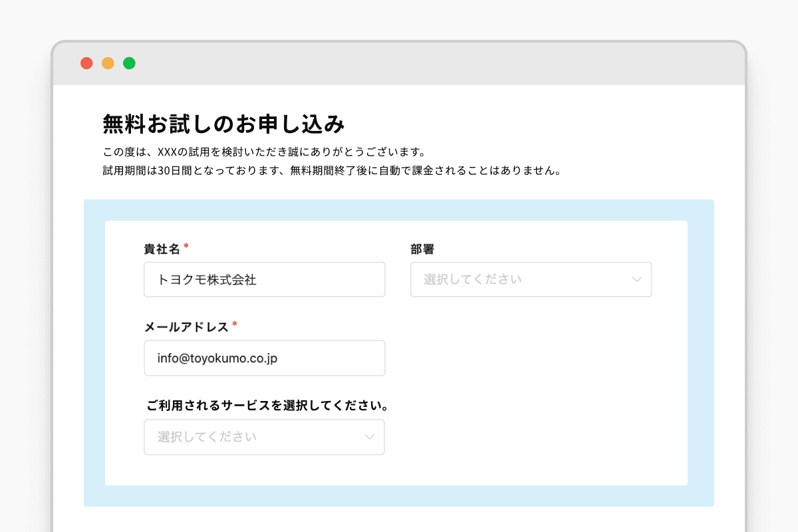Image resolution: width=798 pixels, height=532 pixels.
Task: Click the 30日間 trial description text
Action: click(x=331, y=170)
